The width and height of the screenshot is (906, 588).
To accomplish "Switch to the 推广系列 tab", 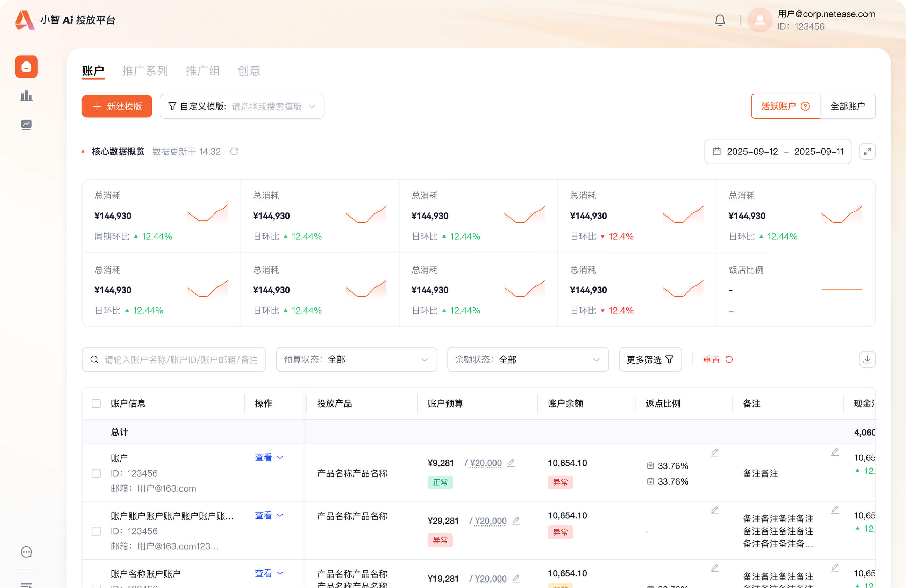I will [145, 71].
